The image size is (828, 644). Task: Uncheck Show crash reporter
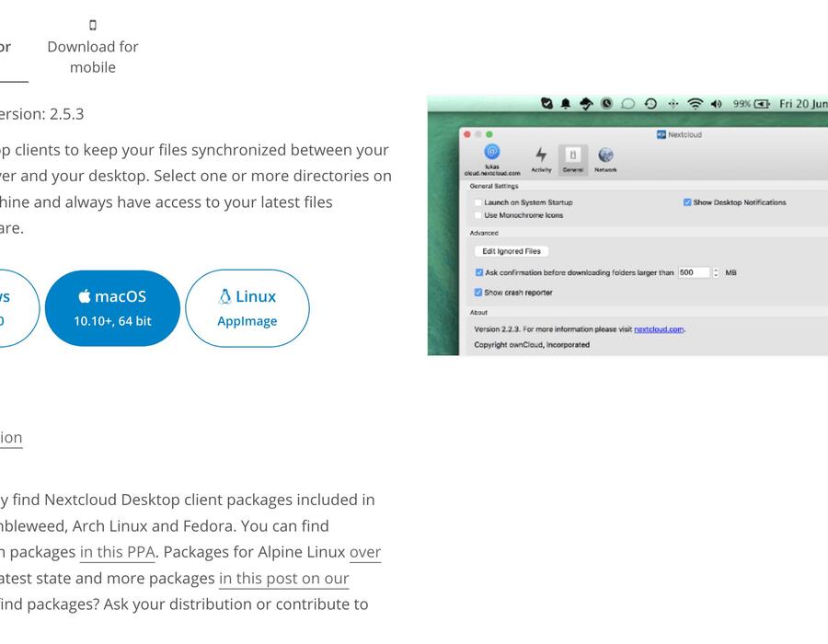tap(477, 293)
